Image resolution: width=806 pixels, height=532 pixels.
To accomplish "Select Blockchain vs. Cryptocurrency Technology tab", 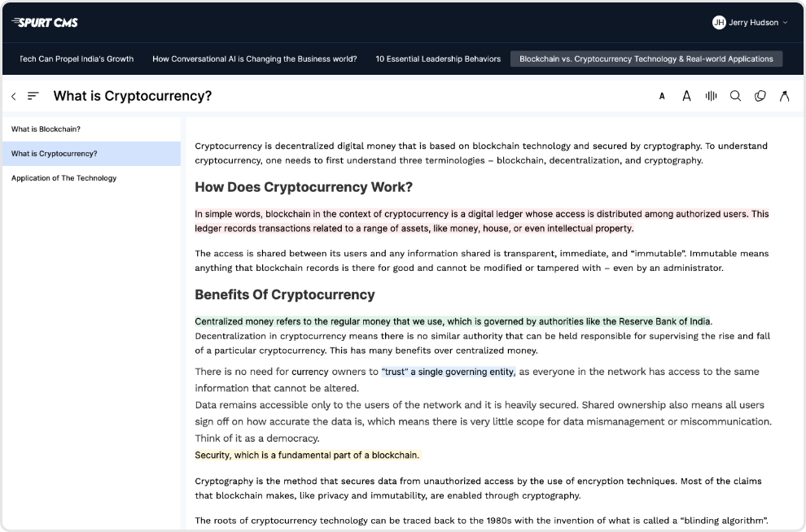I will (x=646, y=59).
